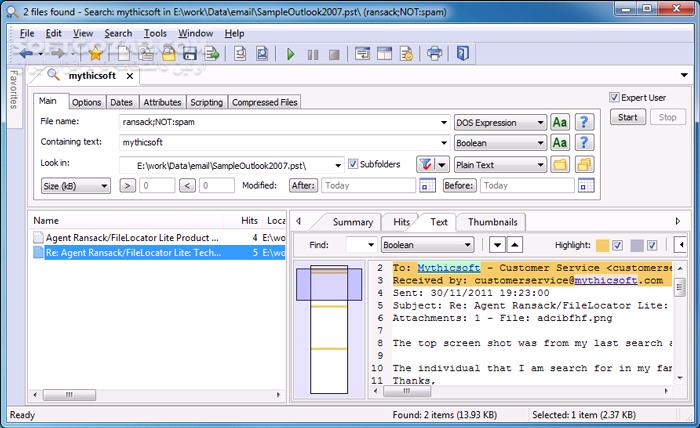Expand the File name history dropdown arrow
Image resolution: width=700 pixels, height=428 pixels.
pyautogui.click(x=444, y=122)
